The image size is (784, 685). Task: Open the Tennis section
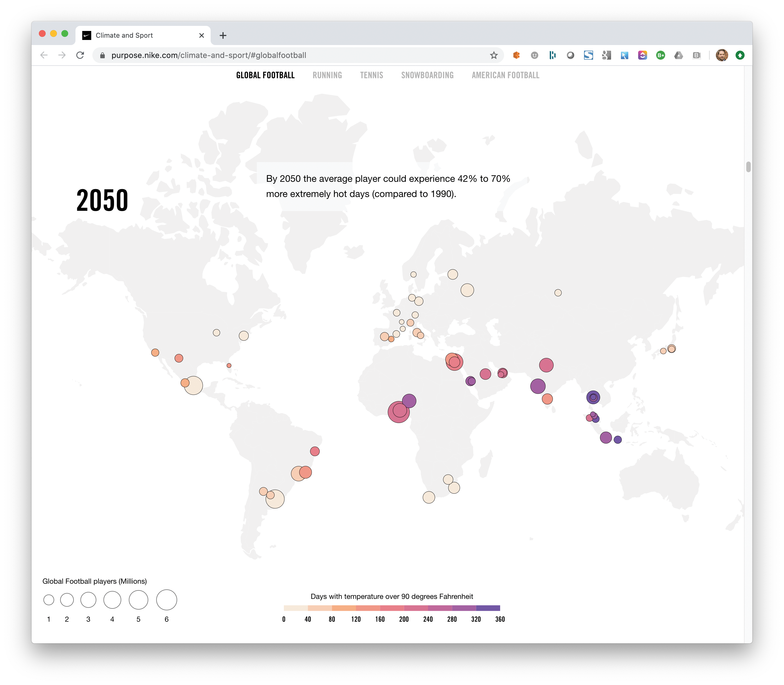tap(371, 75)
